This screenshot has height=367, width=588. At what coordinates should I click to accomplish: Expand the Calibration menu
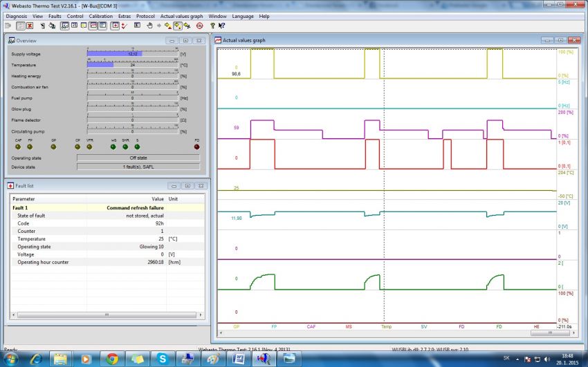tap(101, 16)
